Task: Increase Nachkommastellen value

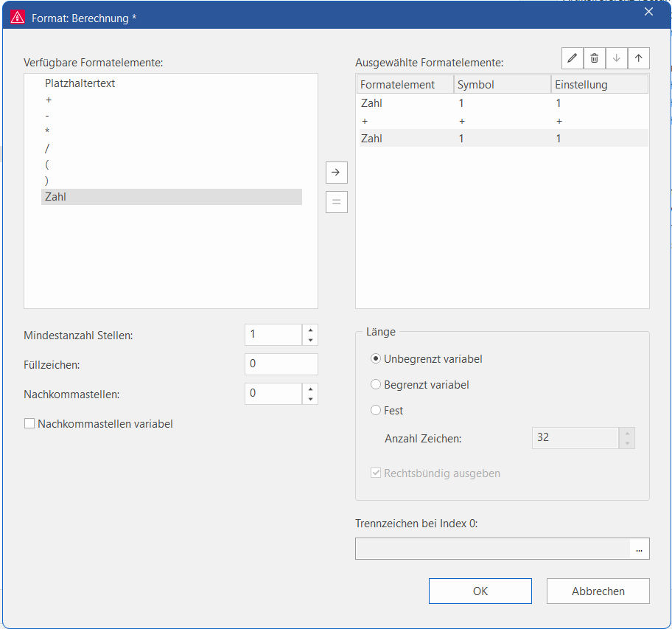Action: click(310, 389)
